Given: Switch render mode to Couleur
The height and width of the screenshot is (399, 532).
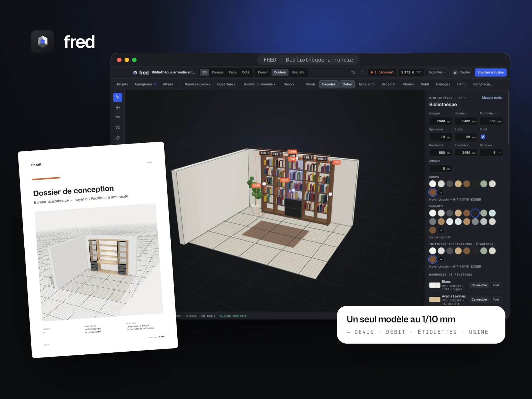Looking at the screenshot, I should (x=280, y=72).
